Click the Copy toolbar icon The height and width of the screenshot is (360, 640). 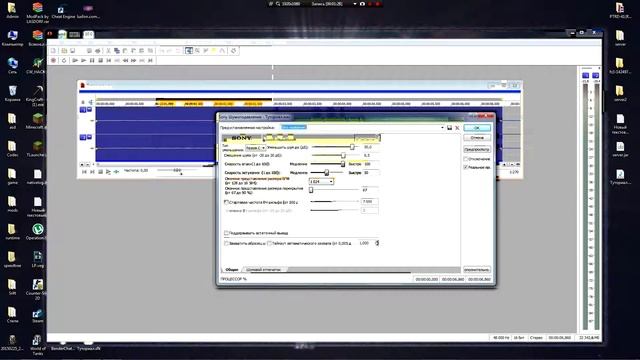(117, 51)
